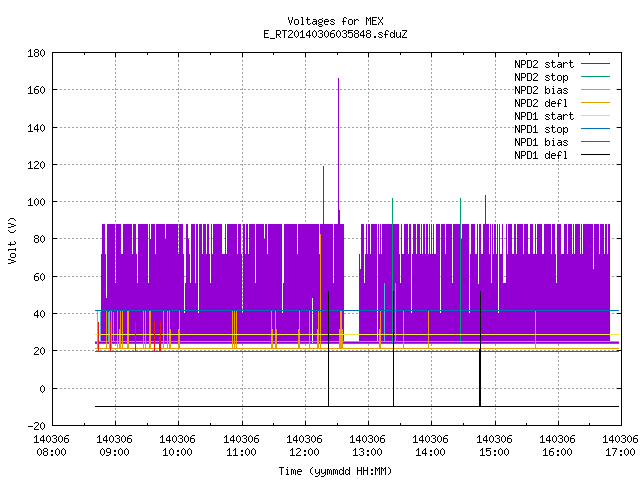Click the blue NPD1 stop legend line sample

click(x=595, y=129)
